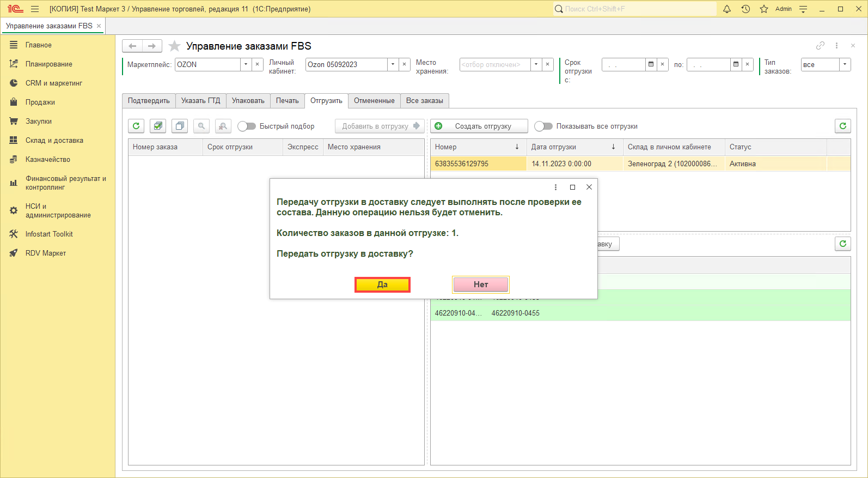Open the Продажи section in sidebar
868x478 pixels.
click(x=40, y=102)
